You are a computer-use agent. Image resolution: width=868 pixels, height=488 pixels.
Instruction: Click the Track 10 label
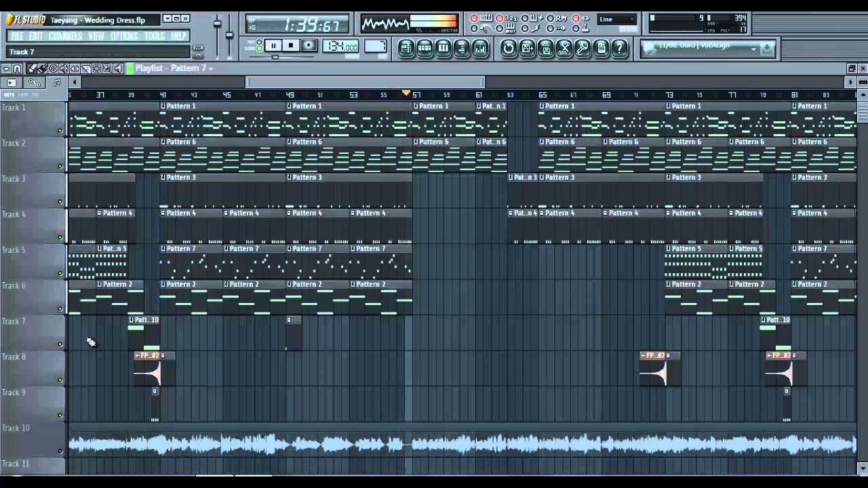tap(16, 428)
